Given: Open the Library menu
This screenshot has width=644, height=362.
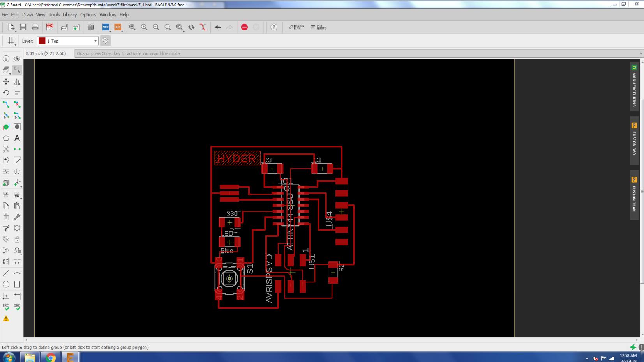Looking at the screenshot, I should click(70, 15).
